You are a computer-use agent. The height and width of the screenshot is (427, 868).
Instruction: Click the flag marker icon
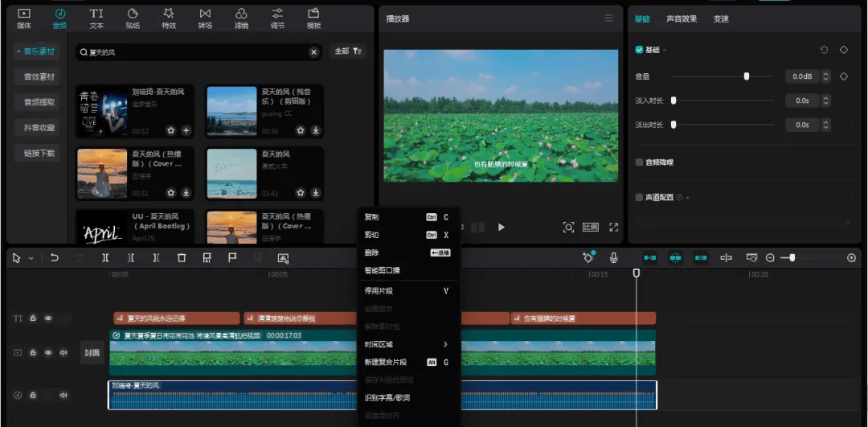coord(232,257)
